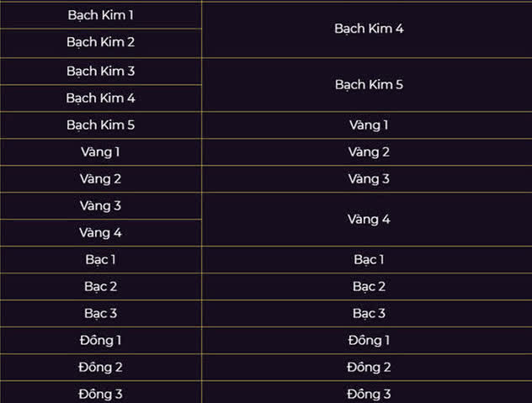Select Vàng 2 in right column
This screenshot has height=403, width=532.
pos(369,152)
